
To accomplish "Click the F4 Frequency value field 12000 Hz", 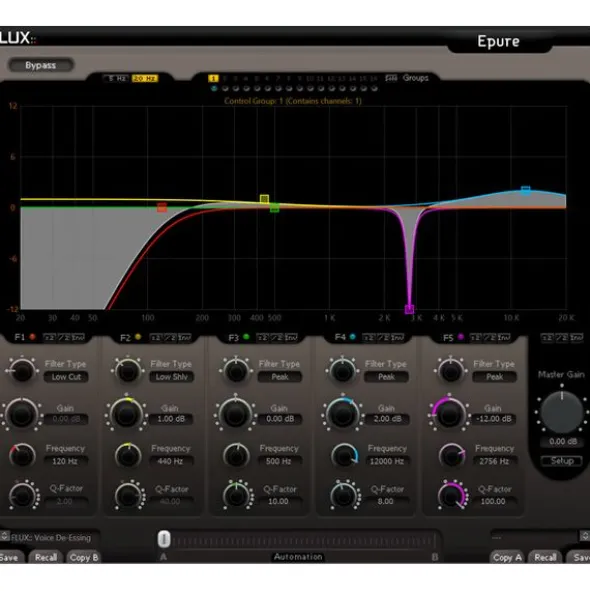I will (x=386, y=461).
